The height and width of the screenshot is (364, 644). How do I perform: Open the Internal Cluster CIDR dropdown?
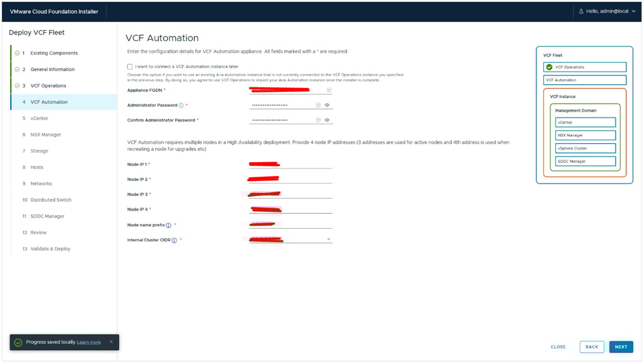point(291,240)
